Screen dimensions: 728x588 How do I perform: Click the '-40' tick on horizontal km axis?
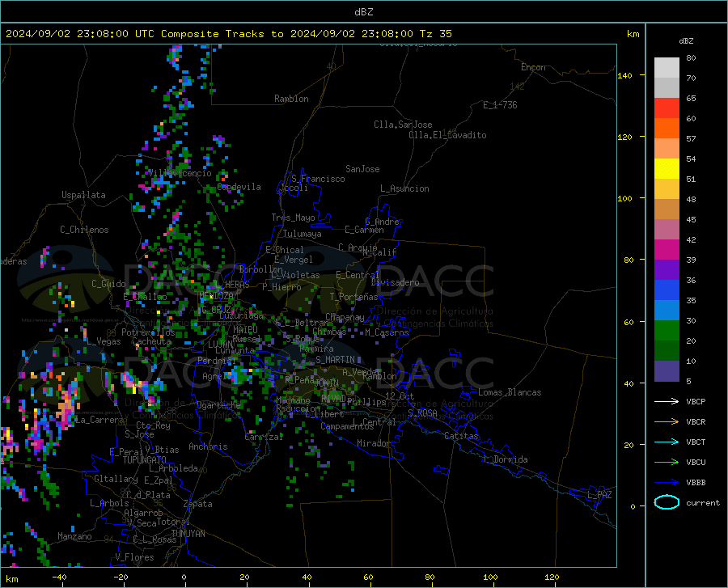pyautogui.click(x=59, y=577)
